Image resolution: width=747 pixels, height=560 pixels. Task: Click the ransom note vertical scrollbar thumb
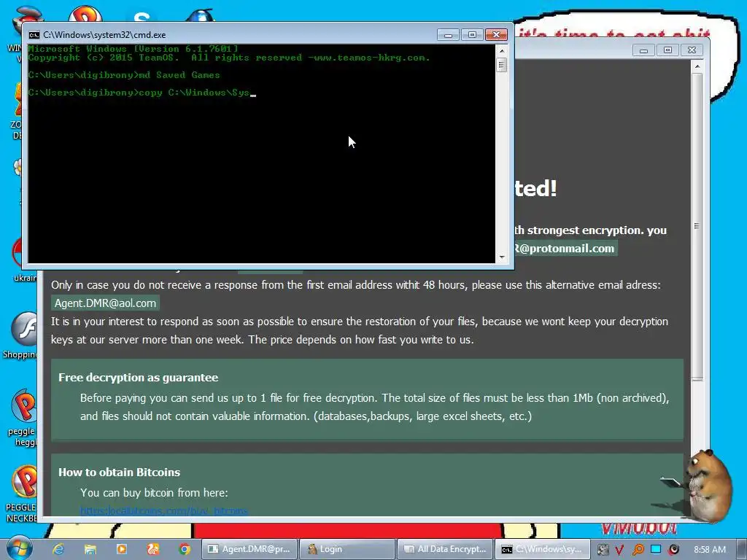pyautogui.click(x=697, y=226)
